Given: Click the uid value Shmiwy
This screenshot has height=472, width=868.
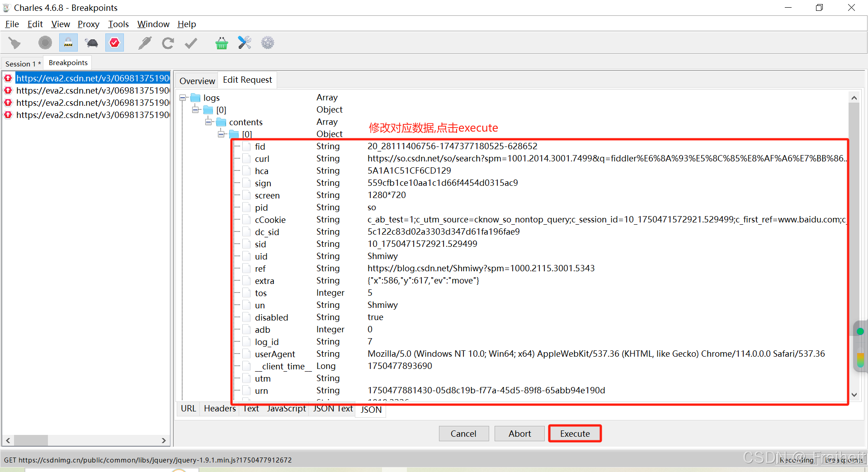Looking at the screenshot, I should (x=382, y=256).
